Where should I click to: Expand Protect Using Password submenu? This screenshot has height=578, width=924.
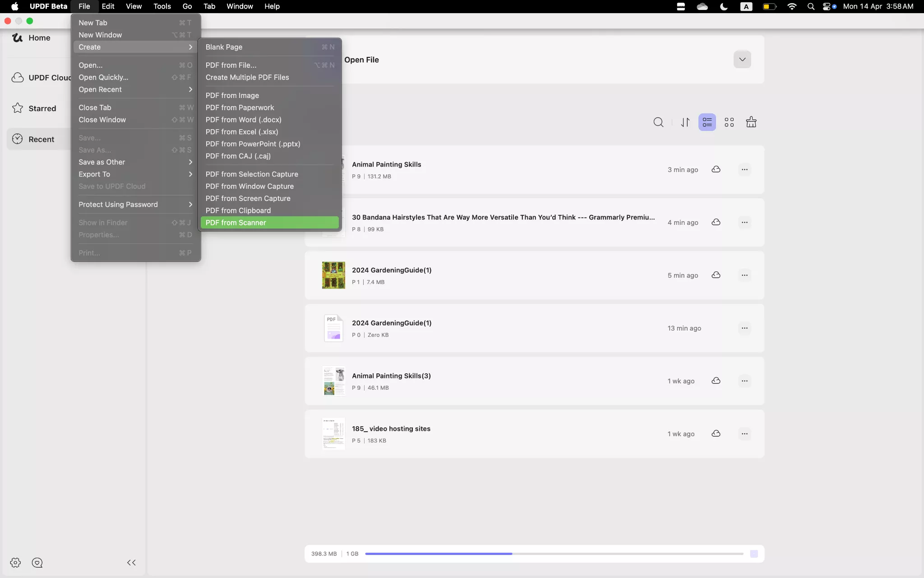coord(135,205)
